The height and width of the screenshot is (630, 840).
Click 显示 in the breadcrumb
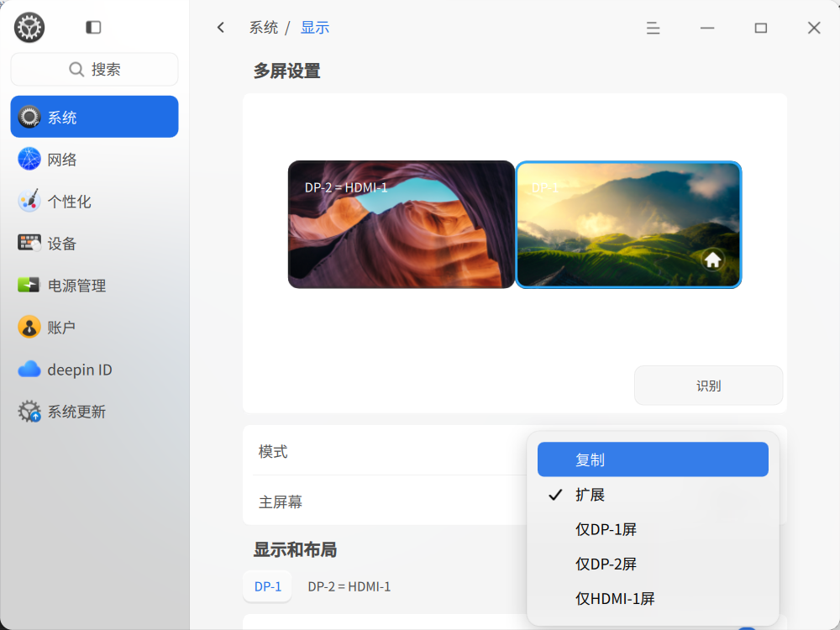(x=315, y=28)
